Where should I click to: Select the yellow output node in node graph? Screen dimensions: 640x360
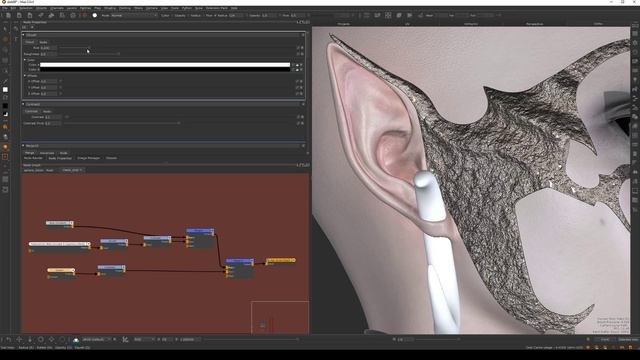[x=281, y=260]
